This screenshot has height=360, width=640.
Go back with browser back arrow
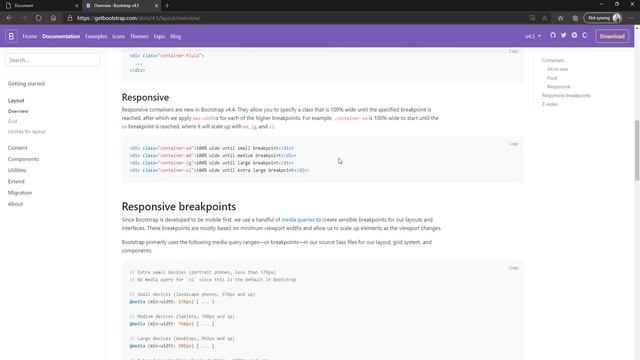pos(9,18)
